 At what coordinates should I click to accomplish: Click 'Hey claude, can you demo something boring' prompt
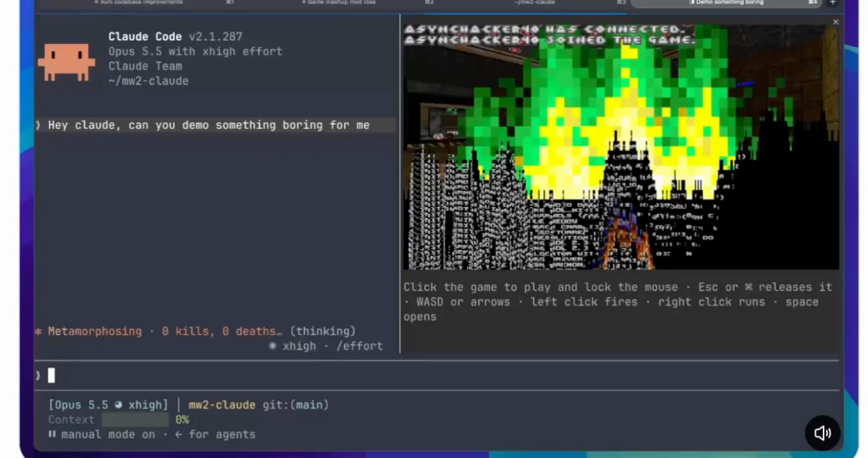point(208,125)
